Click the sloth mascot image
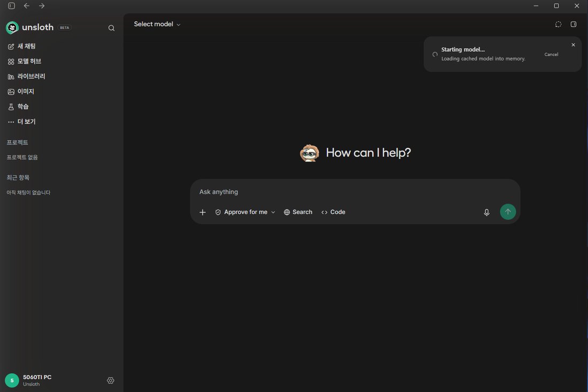 click(310, 153)
